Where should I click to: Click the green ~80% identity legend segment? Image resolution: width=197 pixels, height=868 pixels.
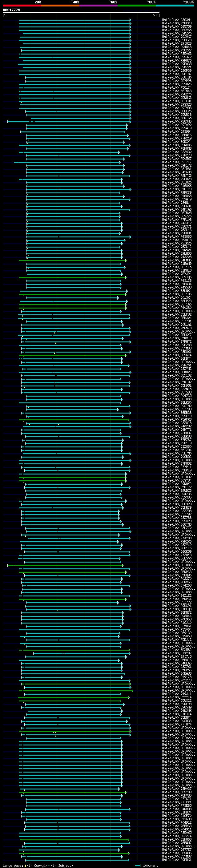click(x=137, y=6)
